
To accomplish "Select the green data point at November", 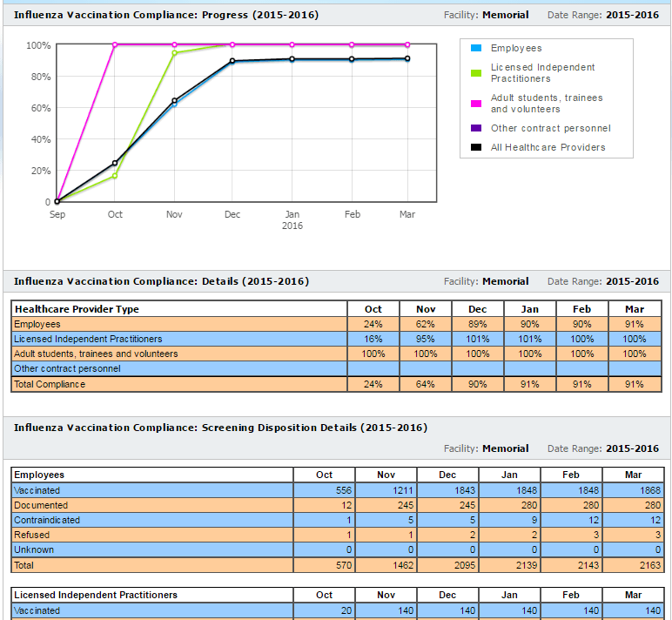I will [174, 53].
